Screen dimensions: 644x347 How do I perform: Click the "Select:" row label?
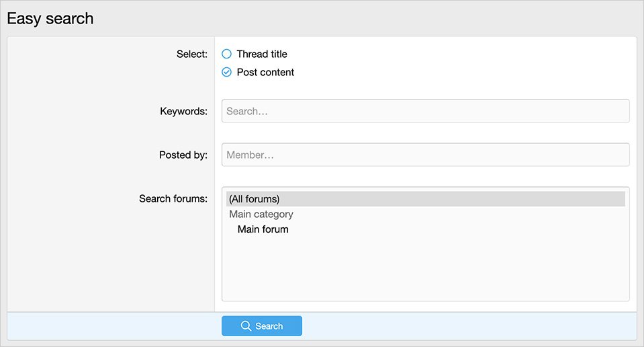tap(191, 54)
